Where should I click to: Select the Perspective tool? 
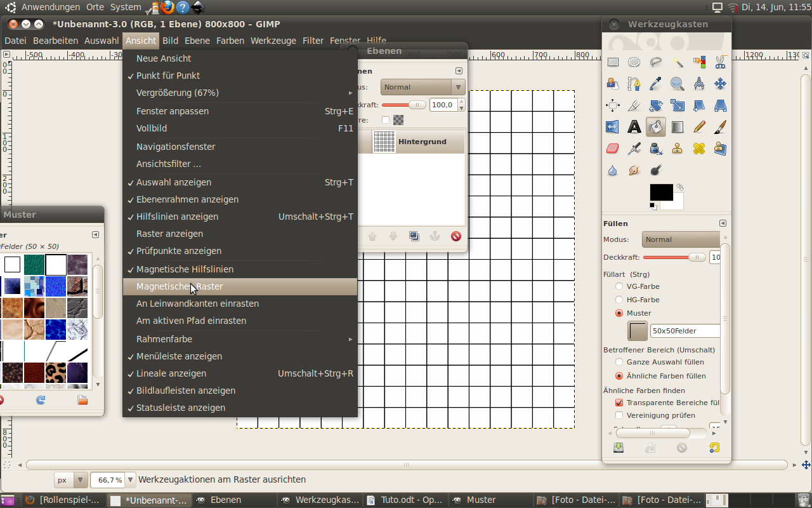(720, 105)
